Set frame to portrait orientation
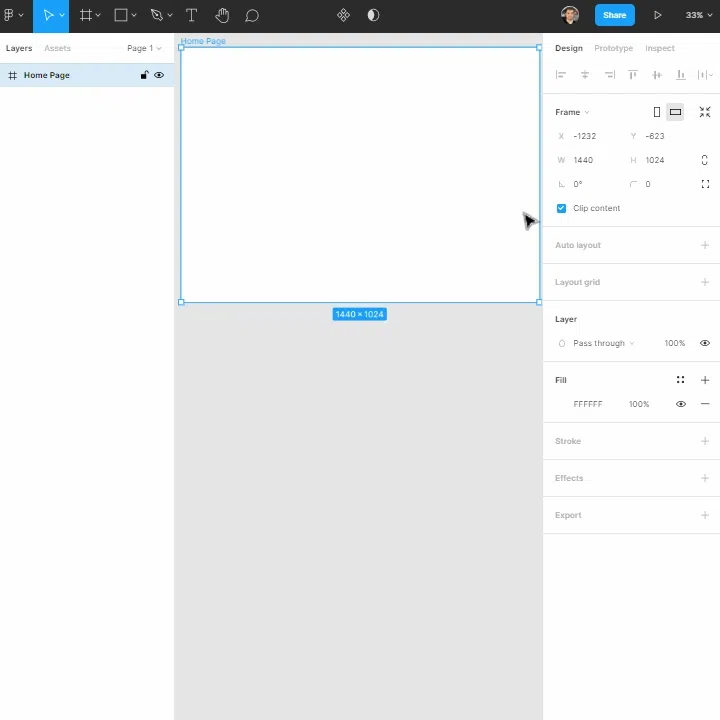 657,112
